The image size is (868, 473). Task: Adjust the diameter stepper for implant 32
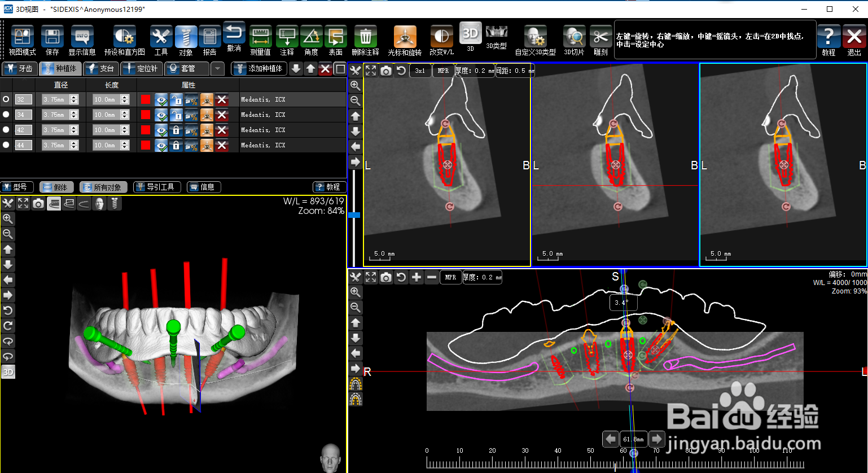[74, 99]
